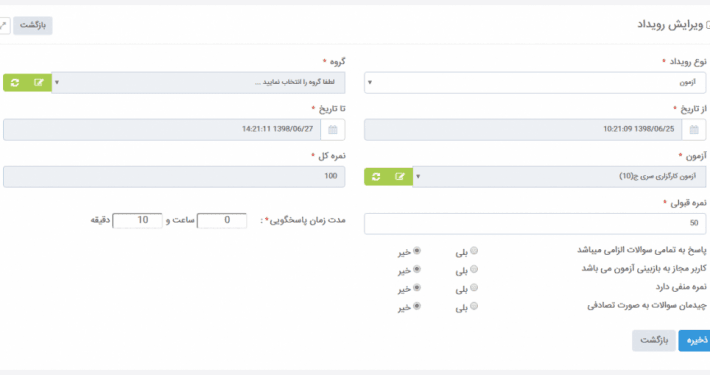Image resolution: width=710 pixels, height=375 pixels.
Task: Click the نمره قبولی input field
Action: click(x=535, y=224)
